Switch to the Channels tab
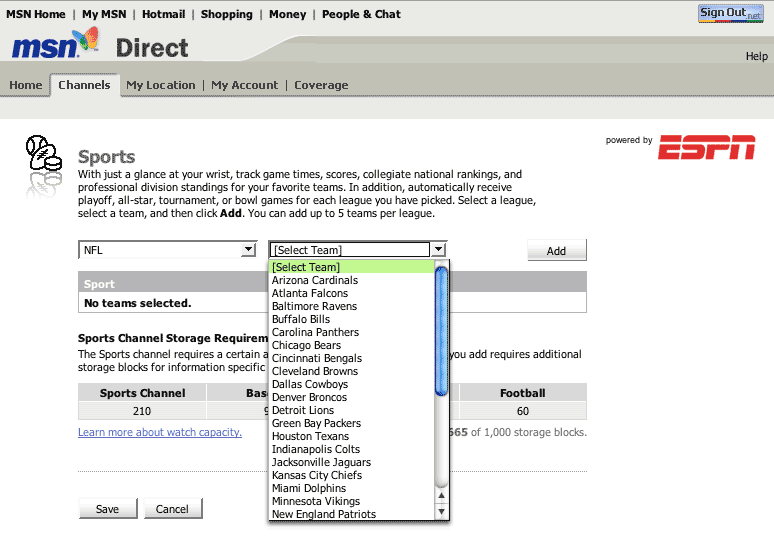 84,85
